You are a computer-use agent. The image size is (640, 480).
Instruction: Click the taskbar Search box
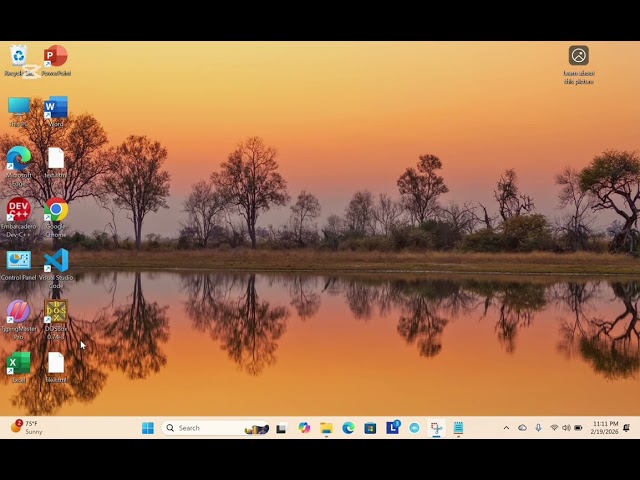point(216,428)
